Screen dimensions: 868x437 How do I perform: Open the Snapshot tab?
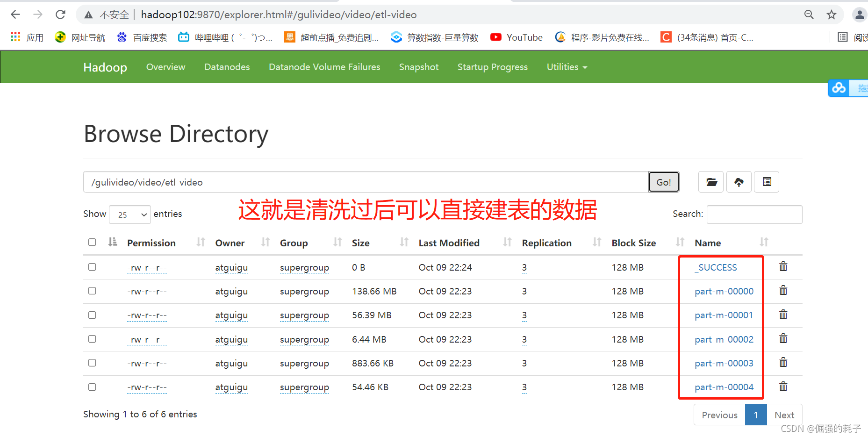pos(419,67)
